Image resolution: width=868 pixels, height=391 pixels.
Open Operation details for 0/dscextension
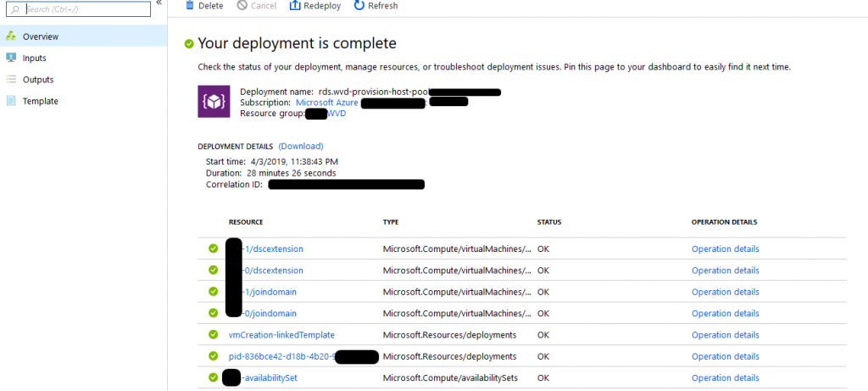click(726, 271)
